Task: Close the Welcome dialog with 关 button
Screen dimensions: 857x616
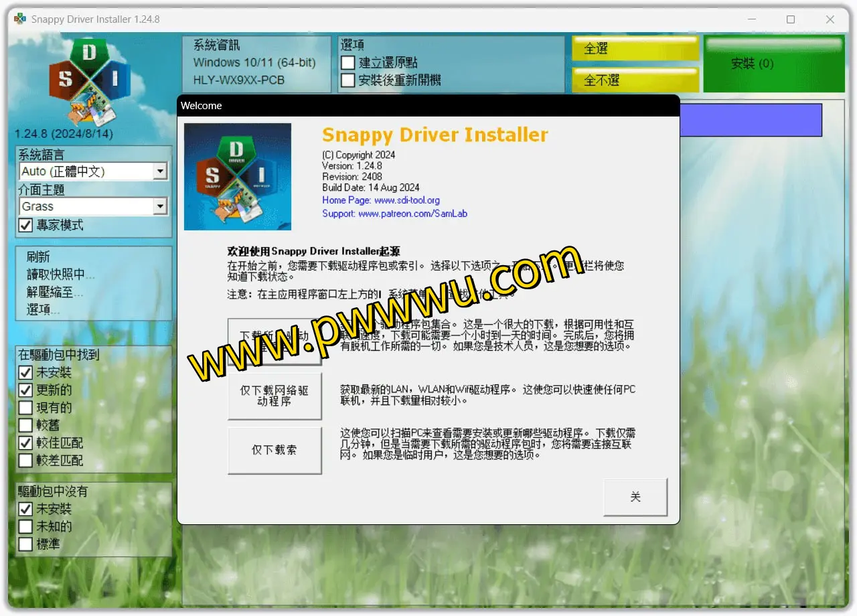Action: click(635, 497)
